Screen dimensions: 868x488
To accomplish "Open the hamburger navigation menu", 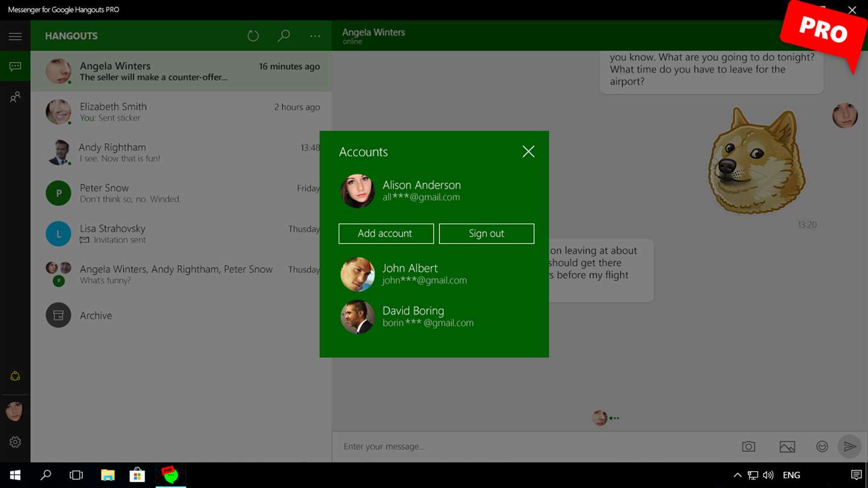I will (x=15, y=36).
